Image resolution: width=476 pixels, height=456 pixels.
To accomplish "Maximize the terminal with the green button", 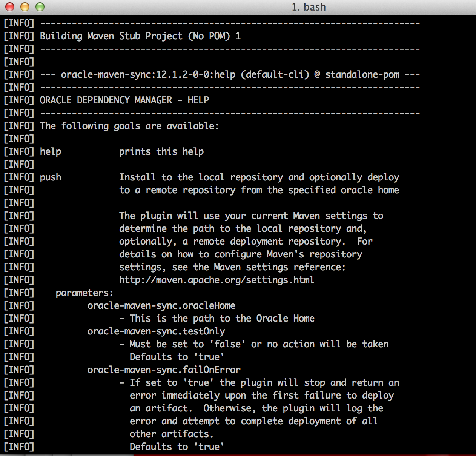I will point(40,7).
